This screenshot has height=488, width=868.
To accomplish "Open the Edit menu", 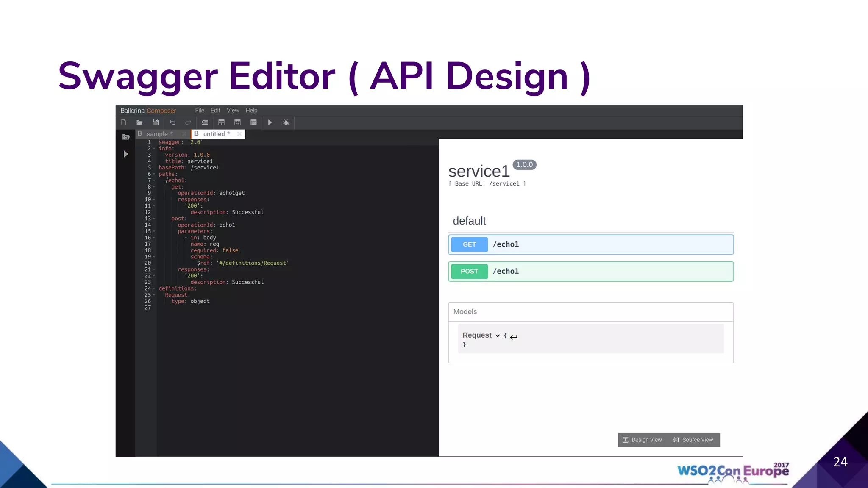I will point(215,110).
